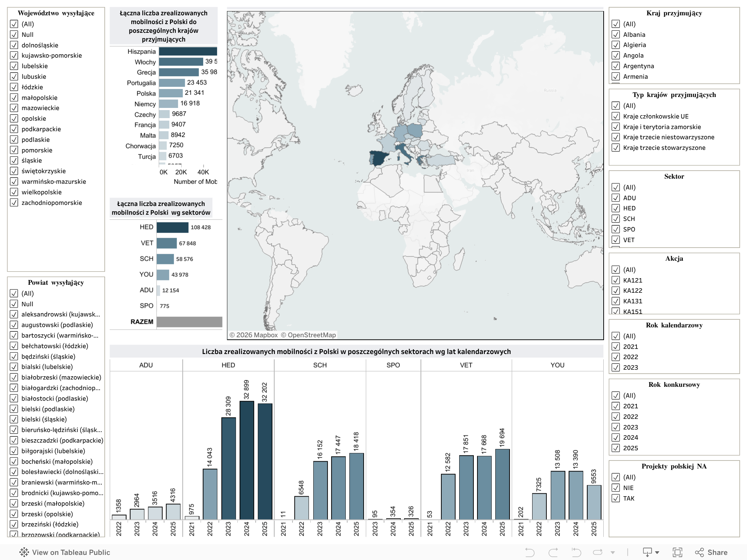Image resolution: width=747 pixels, height=560 pixels.
Task: Click the Download icon in the toolbar
Action: point(647,552)
